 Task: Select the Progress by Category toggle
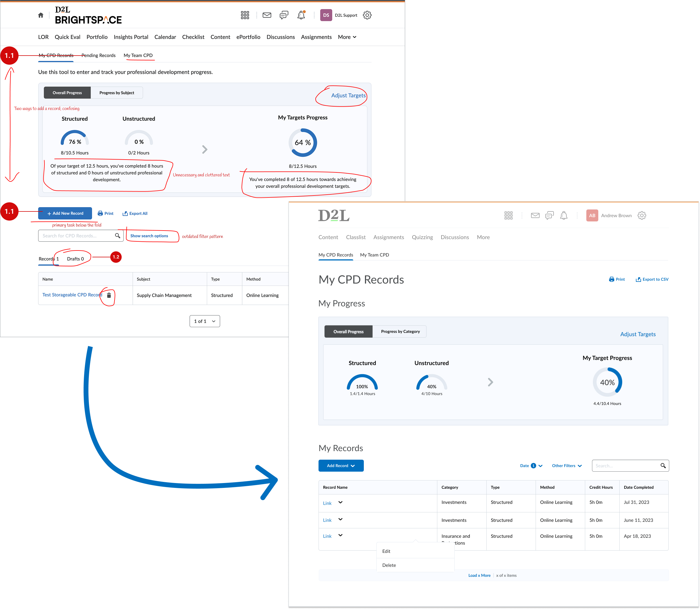pos(400,332)
